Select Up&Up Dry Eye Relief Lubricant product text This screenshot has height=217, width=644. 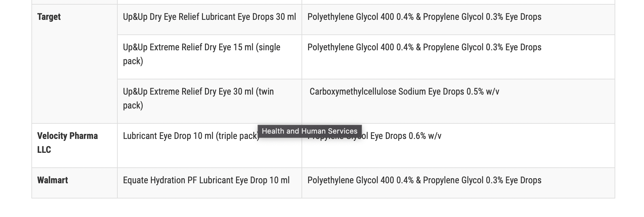pos(209,17)
